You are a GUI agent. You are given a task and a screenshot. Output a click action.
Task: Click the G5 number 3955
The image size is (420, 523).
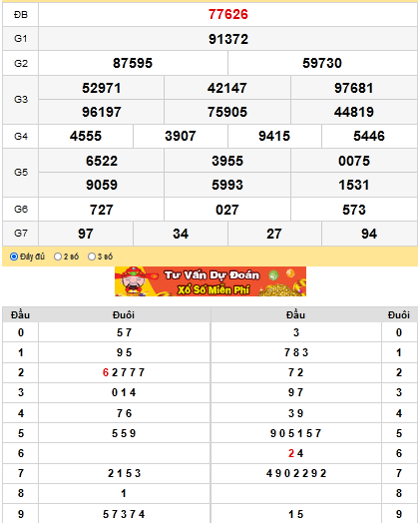(x=227, y=161)
